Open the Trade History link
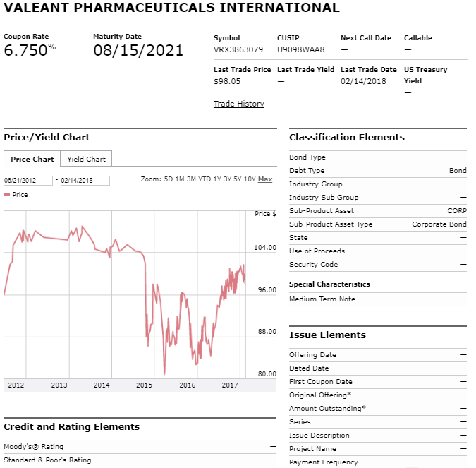The image size is (476, 468). pyautogui.click(x=238, y=104)
